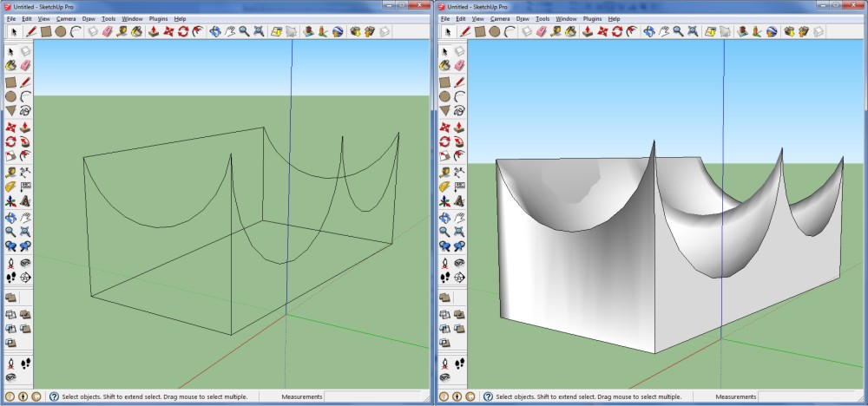This screenshot has height=406, width=868.
Task: Click the Select arrow tool in right window
Action: (x=449, y=31)
